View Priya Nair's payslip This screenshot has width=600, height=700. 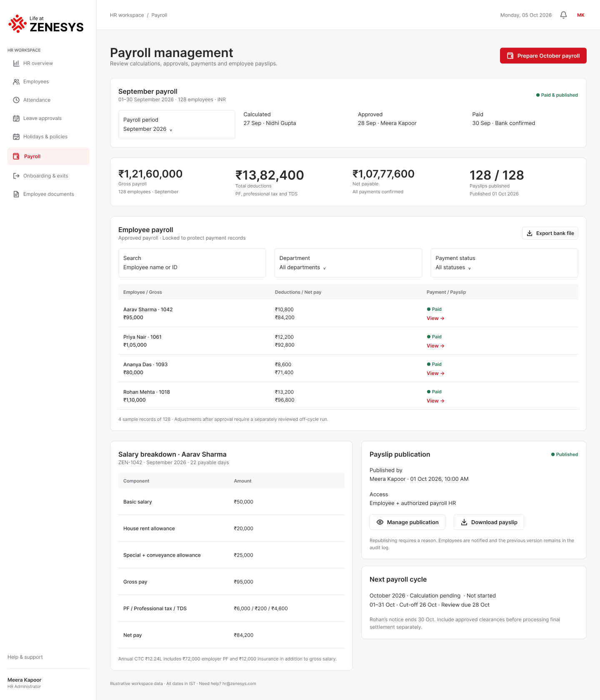click(x=435, y=346)
